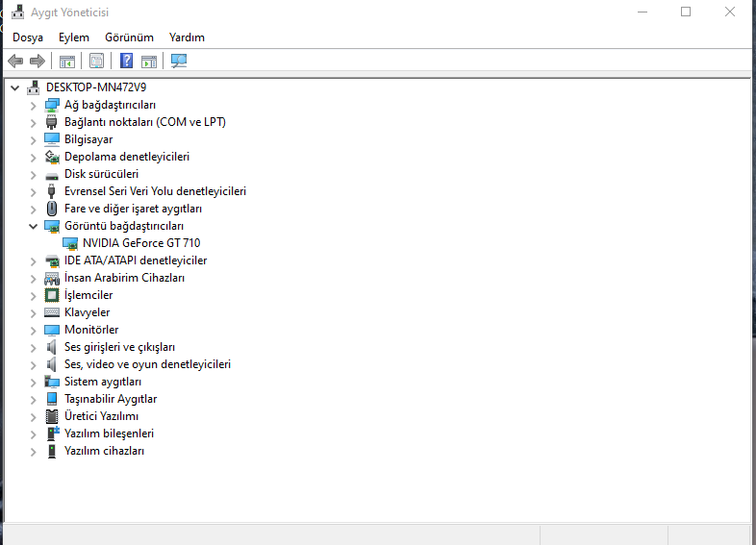Select Ses girişleri ve çıkışları label
This screenshot has width=756, height=545.
pos(119,347)
